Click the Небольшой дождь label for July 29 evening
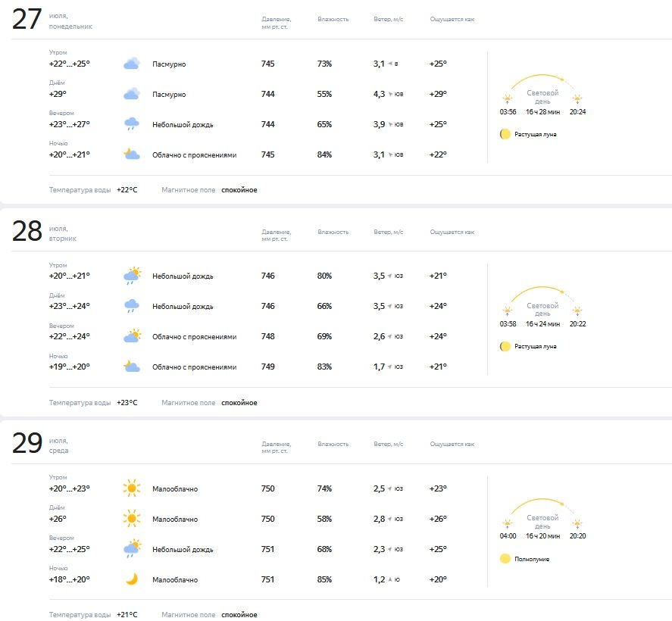Screen dimensions: 672x621 click(x=183, y=550)
